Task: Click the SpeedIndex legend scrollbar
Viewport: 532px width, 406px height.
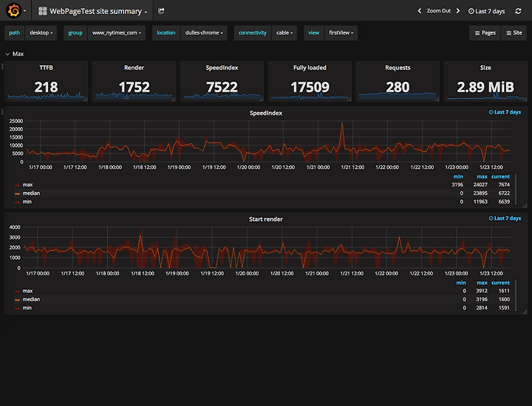Action: (x=516, y=190)
